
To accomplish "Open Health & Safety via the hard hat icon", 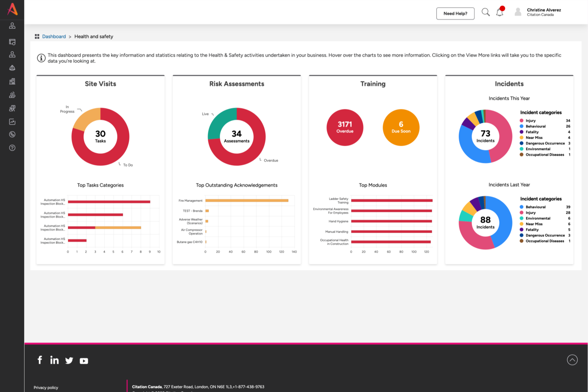I will coord(12,68).
